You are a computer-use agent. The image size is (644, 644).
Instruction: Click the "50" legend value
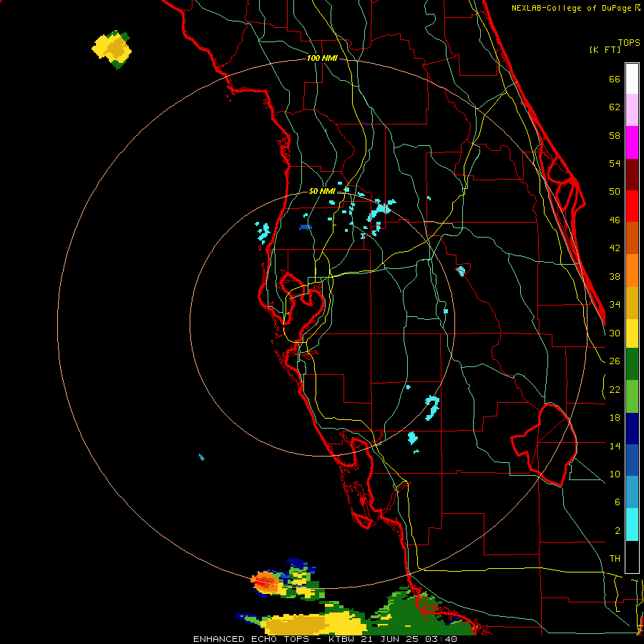615,192
